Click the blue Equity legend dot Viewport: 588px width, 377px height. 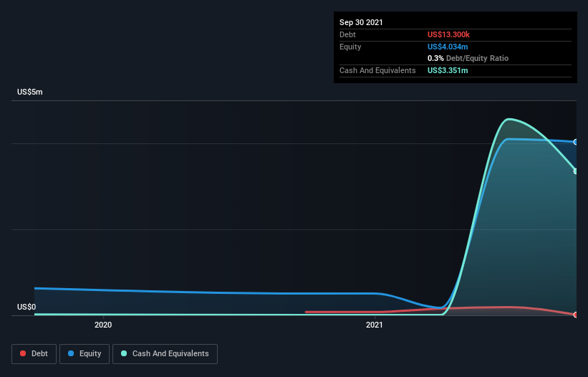click(x=71, y=353)
